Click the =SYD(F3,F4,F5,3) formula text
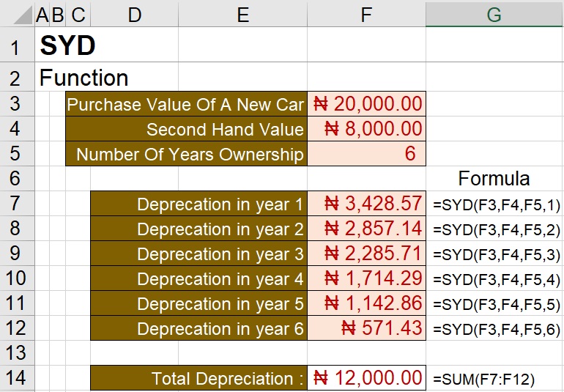The height and width of the screenshot is (392, 564). pos(497,255)
